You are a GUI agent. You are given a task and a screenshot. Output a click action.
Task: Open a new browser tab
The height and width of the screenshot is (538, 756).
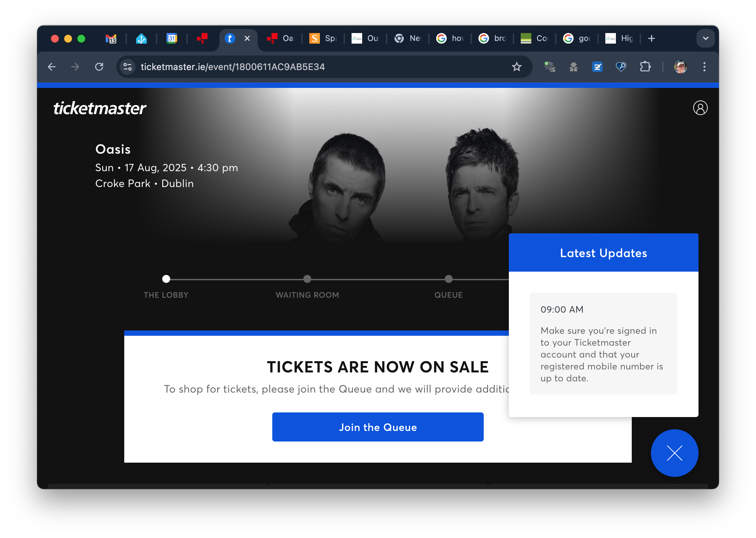(x=652, y=38)
